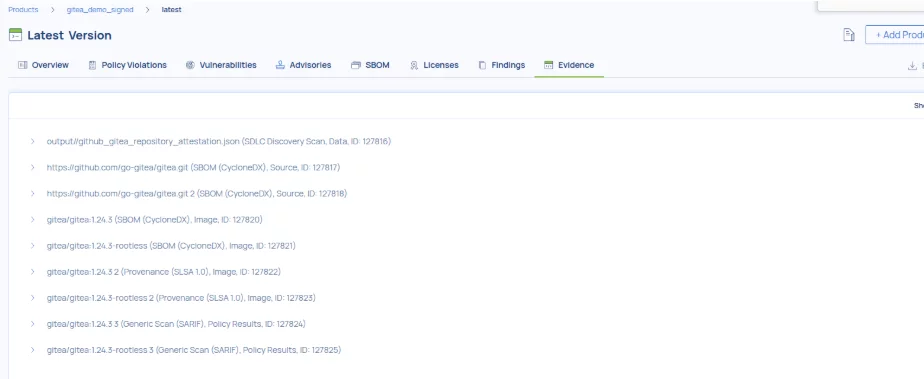Open the Products breadcrumb link

point(23,10)
